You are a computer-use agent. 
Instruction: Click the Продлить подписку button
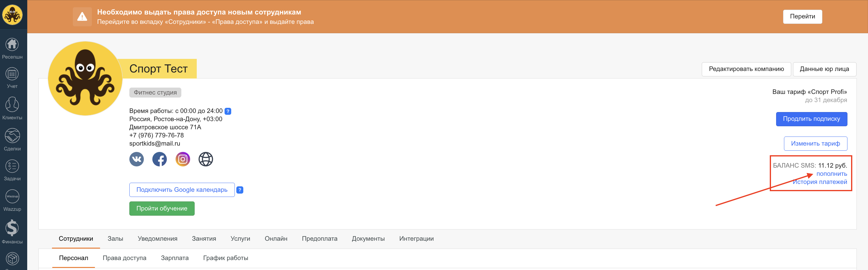point(811,119)
